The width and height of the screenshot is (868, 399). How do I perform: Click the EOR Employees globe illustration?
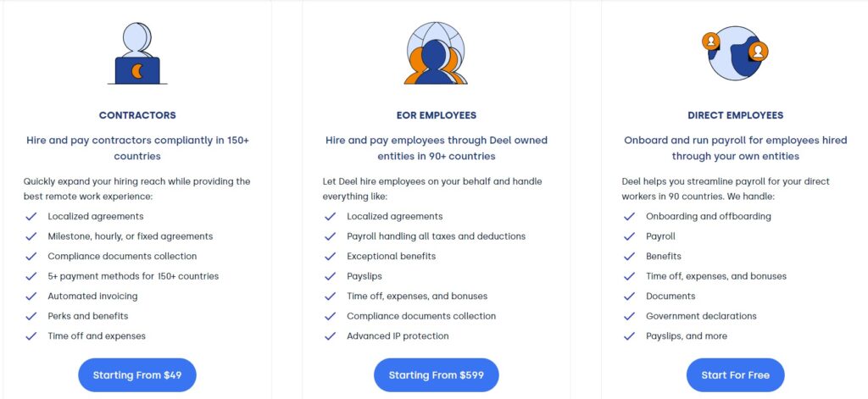pos(436,53)
